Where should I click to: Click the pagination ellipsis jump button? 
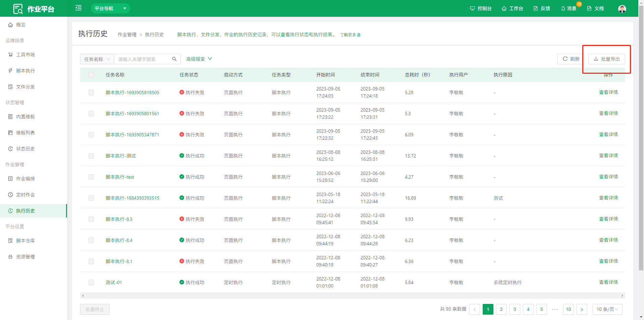(555, 309)
